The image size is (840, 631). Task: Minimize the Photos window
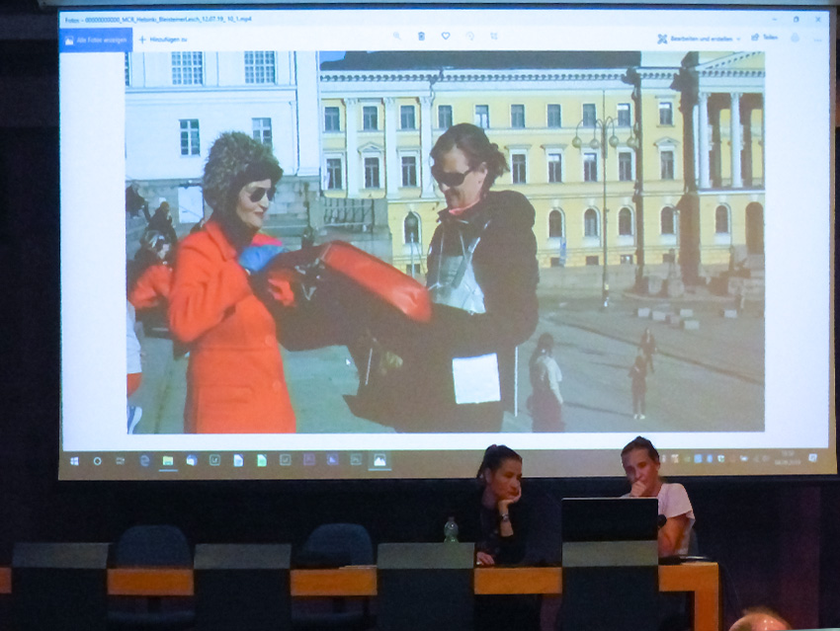[774, 19]
